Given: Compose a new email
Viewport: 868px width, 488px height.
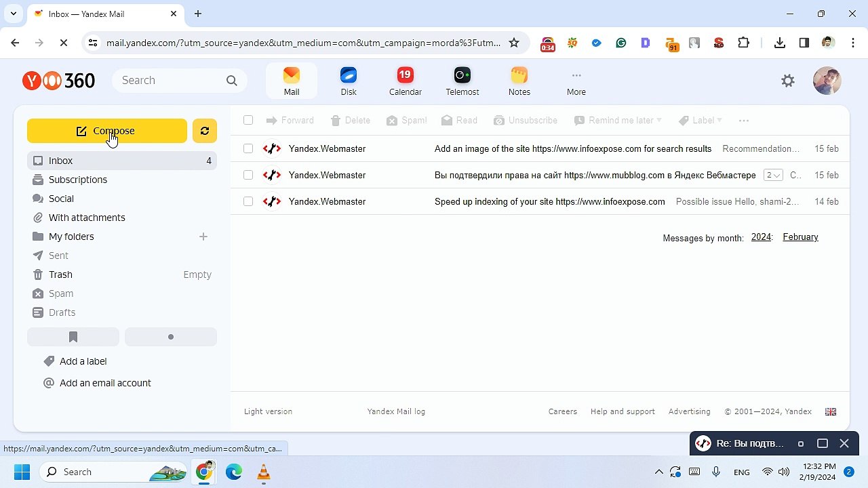Looking at the screenshot, I should (x=107, y=131).
